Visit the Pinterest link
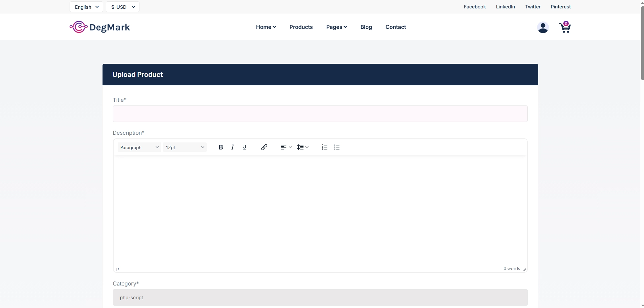The width and height of the screenshot is (644, 308). (x=561, y=7)
